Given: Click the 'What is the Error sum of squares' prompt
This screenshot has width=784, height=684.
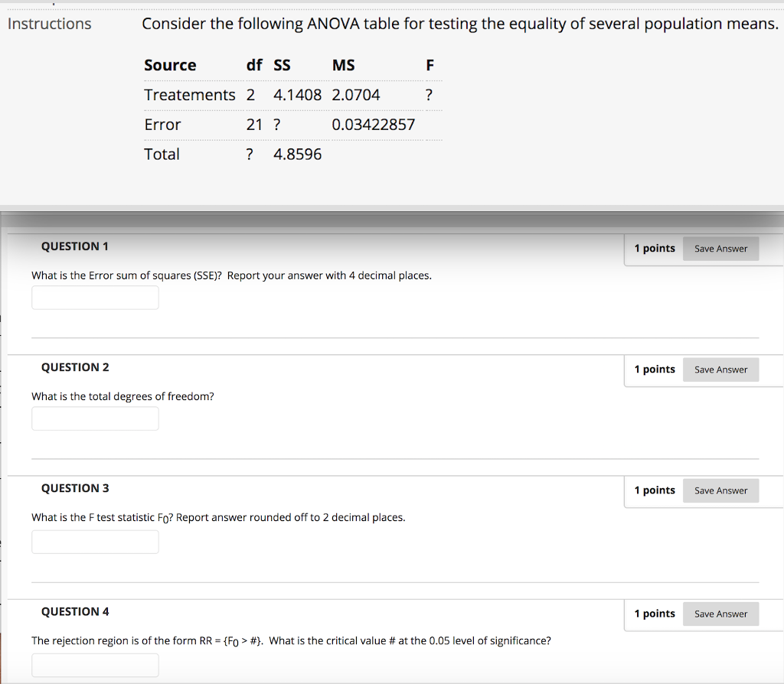Looking at the screenshot, I should 231,275.
